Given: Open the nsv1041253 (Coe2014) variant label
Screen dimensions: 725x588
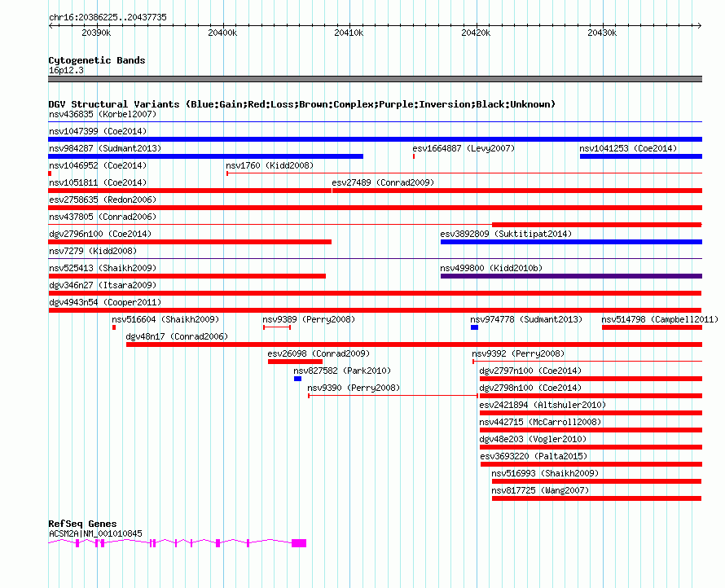Looking at the screenshot, I should click(628, 148).
